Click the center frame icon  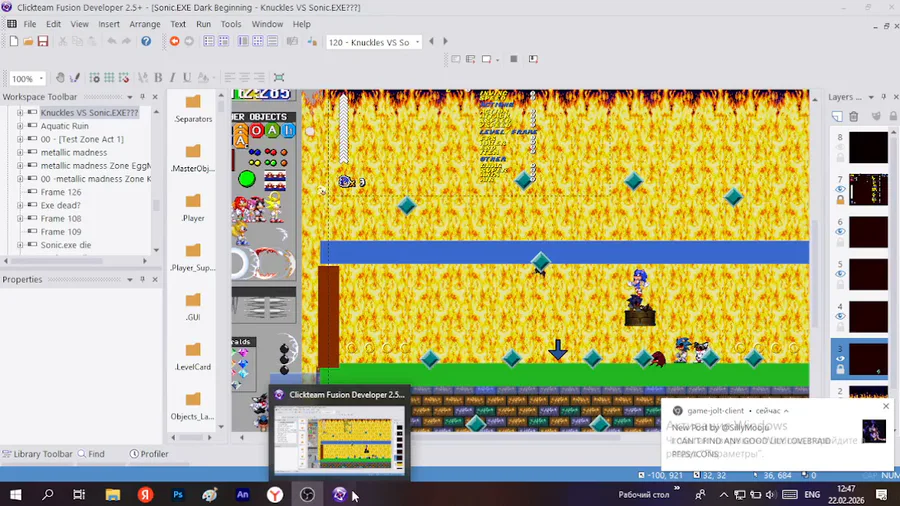coord(279,77)
